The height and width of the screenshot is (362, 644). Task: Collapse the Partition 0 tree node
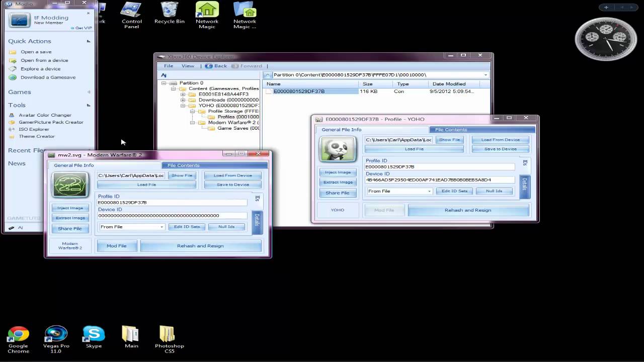tap(164, 83)
